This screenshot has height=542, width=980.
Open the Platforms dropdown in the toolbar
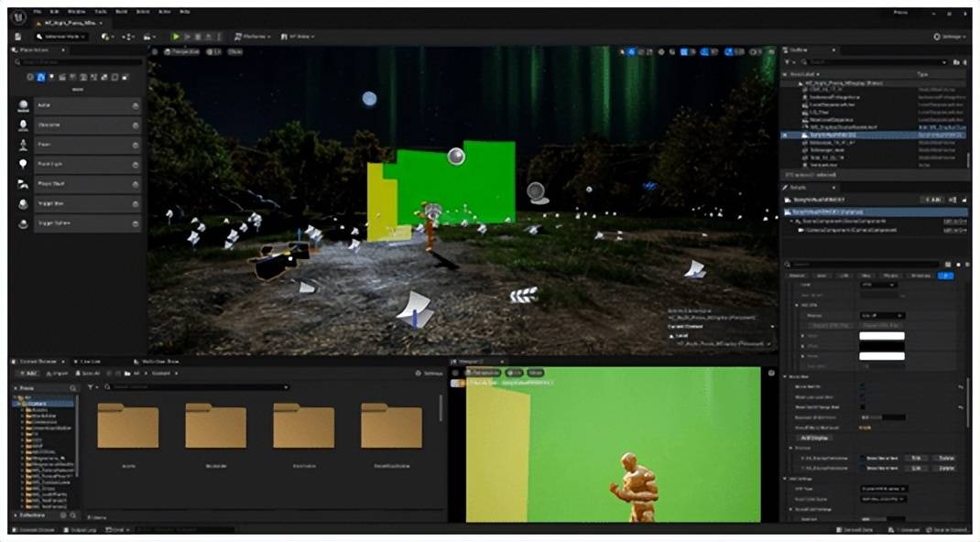point(254,37)
